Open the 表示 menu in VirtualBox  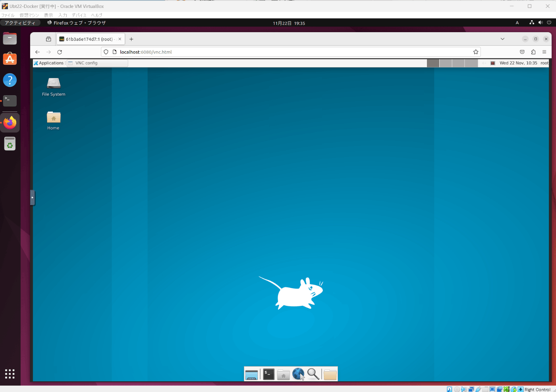point(48,15)
